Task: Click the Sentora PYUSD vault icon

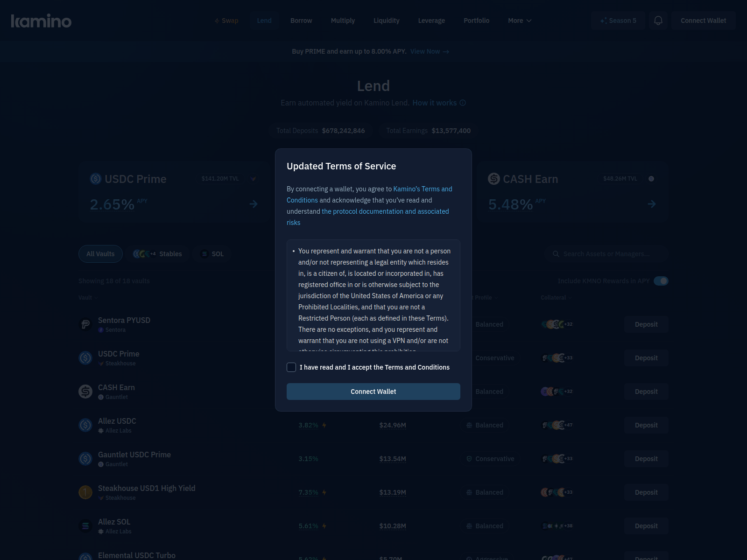Action: coord(85,324)
